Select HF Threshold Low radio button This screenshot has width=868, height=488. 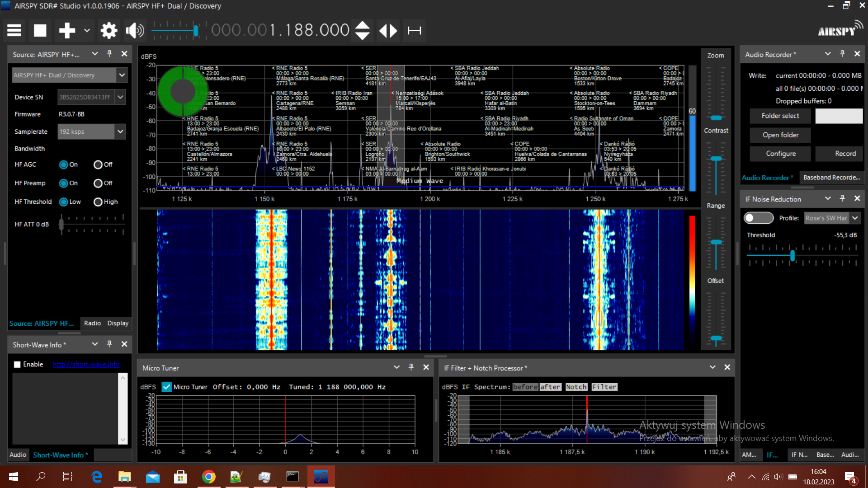64,202
